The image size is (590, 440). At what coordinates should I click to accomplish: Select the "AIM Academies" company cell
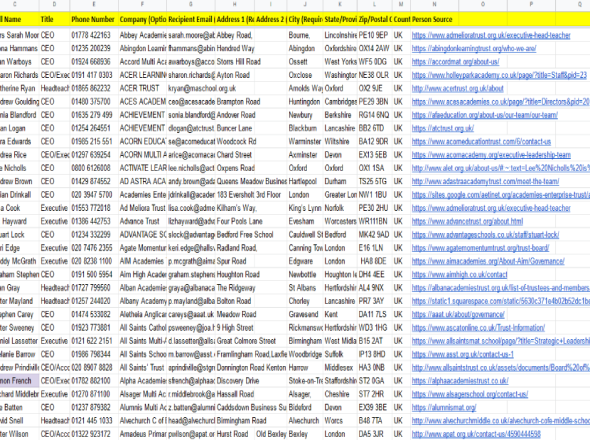[x=142, y=261]
